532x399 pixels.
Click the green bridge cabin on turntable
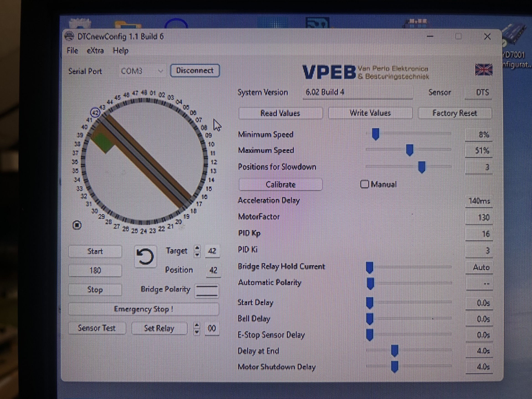click(103, 142)
